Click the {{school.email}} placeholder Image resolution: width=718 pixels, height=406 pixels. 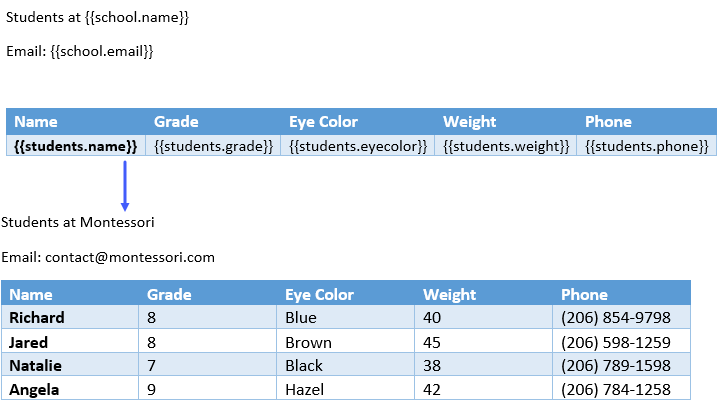tap(102, 51)
